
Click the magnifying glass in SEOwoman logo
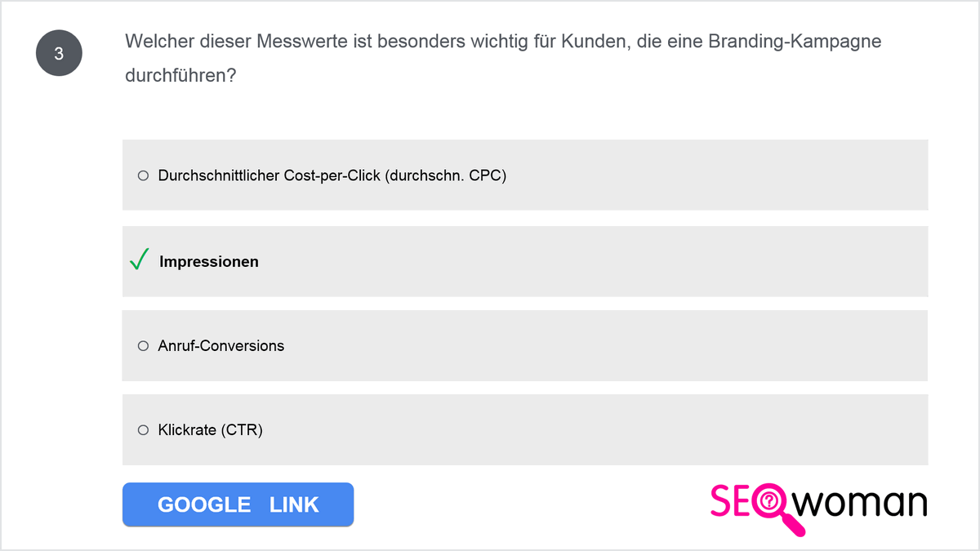(x=773, y=510)
